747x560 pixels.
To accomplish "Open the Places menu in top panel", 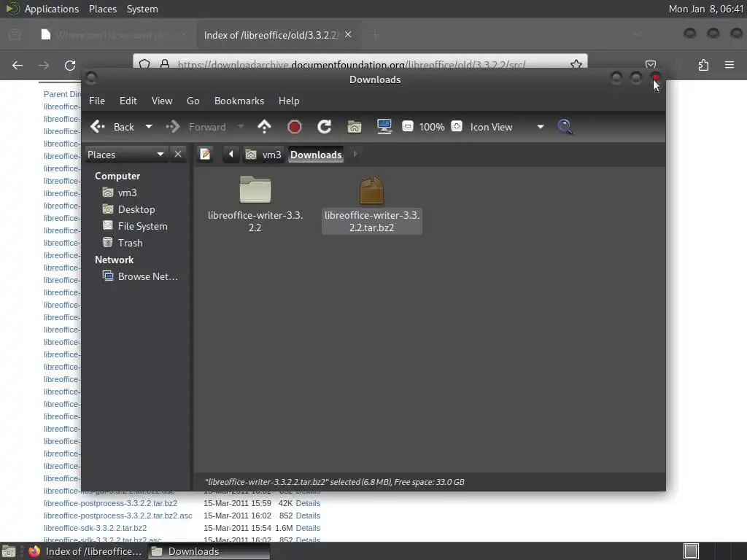I will tap(102, 9).
